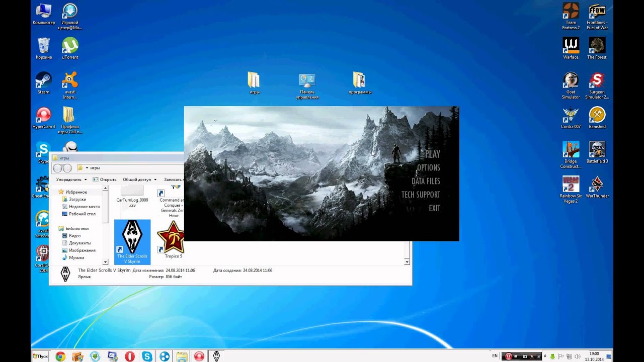Select the Contra 007 shortcut

(x=571, y=118)
